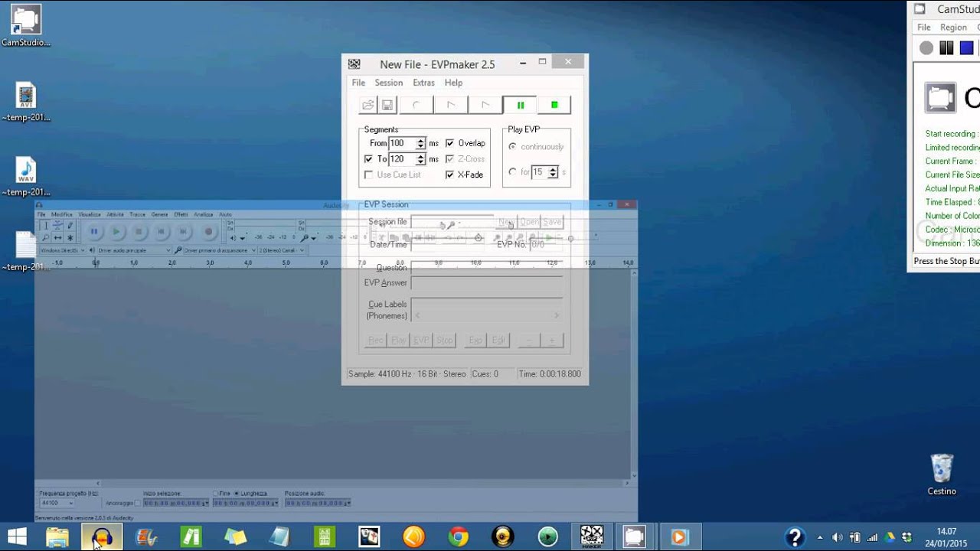Select the Audacity draw pencil tool
Viewport: 980px width, 551px height.
[x=70, y=225]
